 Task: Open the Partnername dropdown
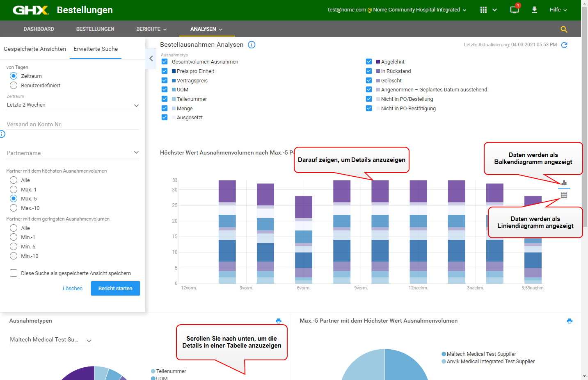point(73,153)
